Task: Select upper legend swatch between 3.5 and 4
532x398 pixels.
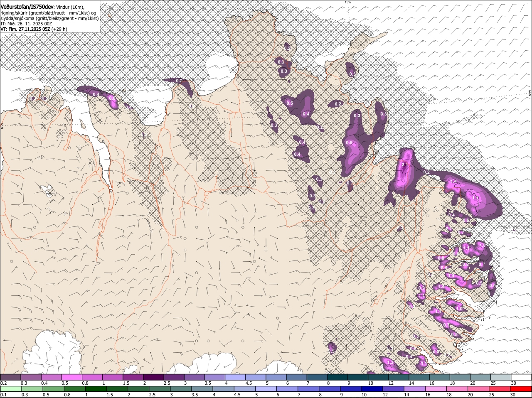Action: click(215, 377)
